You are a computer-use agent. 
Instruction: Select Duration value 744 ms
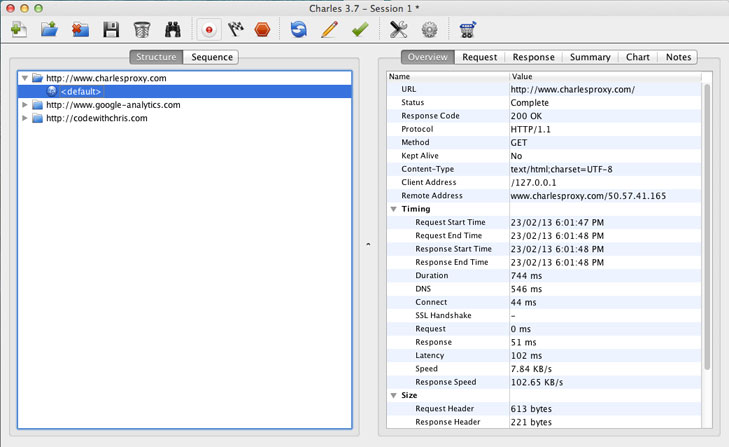526,276
